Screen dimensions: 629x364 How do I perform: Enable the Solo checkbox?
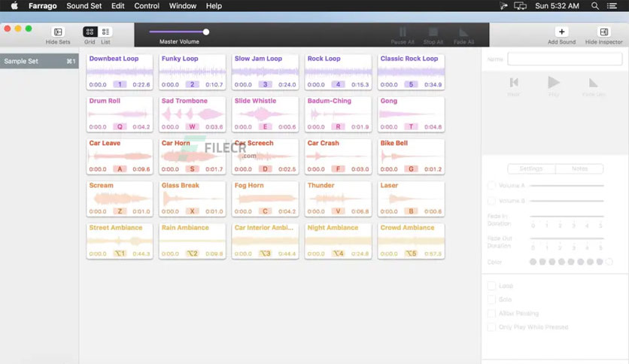pyautogui.click(x=491, y=299)
